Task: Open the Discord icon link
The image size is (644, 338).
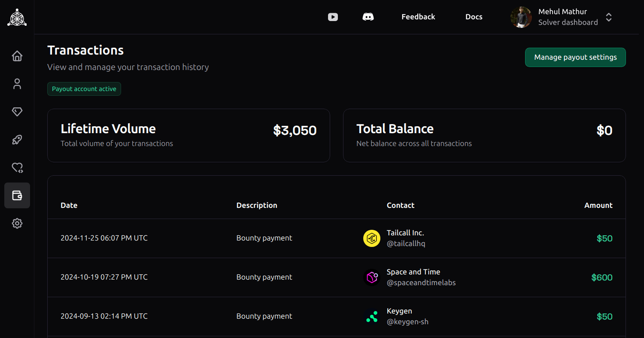Action: point(368,17)
